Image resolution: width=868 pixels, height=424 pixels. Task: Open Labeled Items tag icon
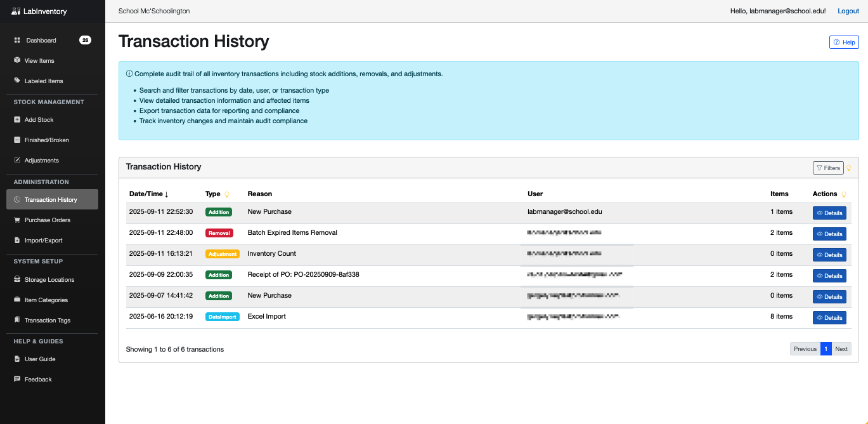click(17, 81)
